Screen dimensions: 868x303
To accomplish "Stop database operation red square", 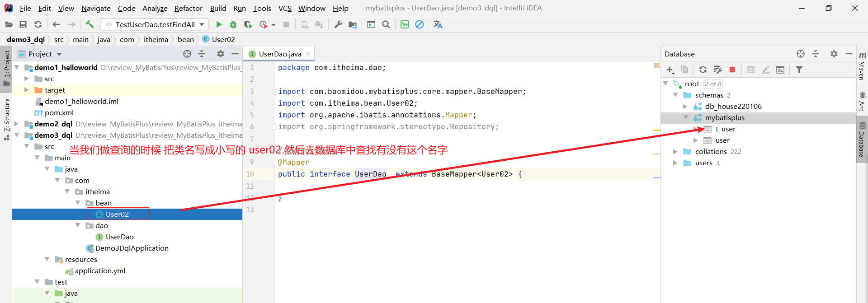I will [732, 70].
